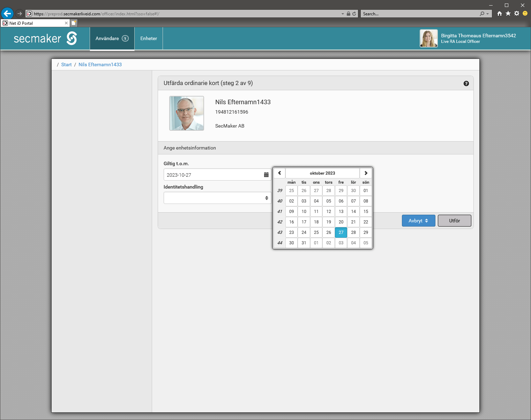Click the secmaker logo
The image size is (531, 420).
45,38
